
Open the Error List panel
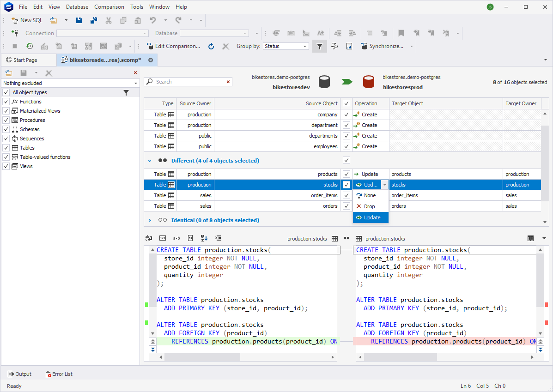(59, 374)
